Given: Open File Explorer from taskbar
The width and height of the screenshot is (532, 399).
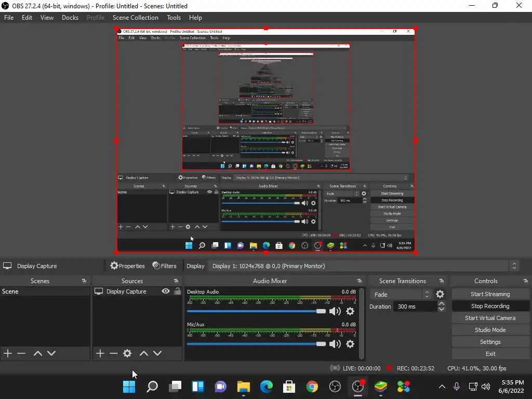Looking at the screenshot, I should click(x=243, y=387).
